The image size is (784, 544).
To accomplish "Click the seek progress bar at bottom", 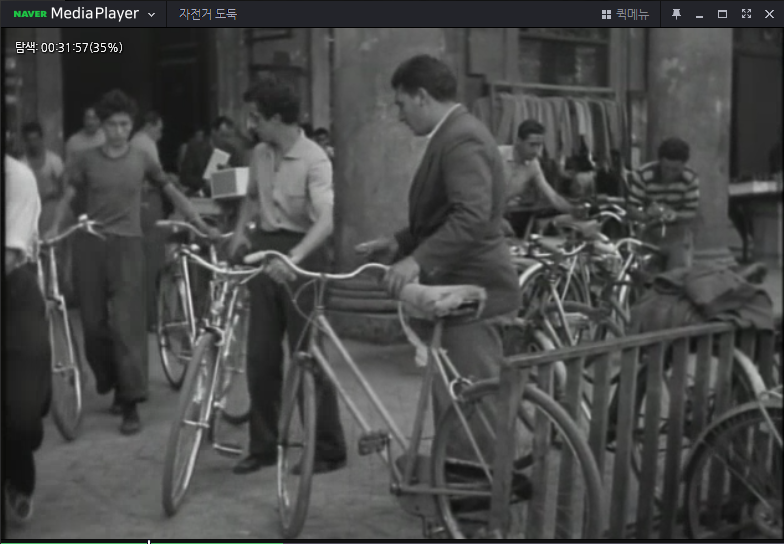I will click(392, 542).
